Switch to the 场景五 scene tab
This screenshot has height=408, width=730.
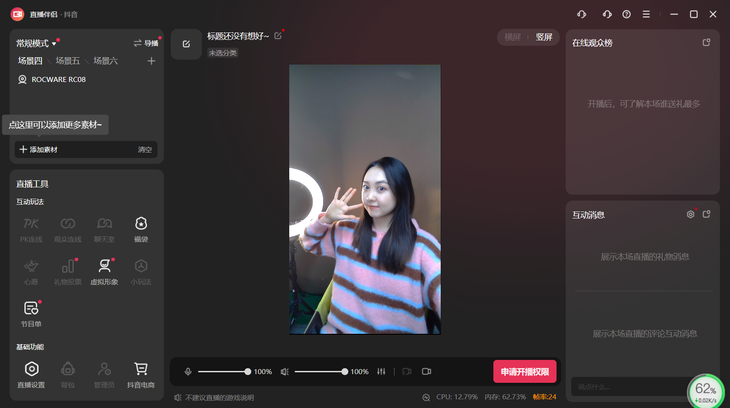[x=68, y=61]
